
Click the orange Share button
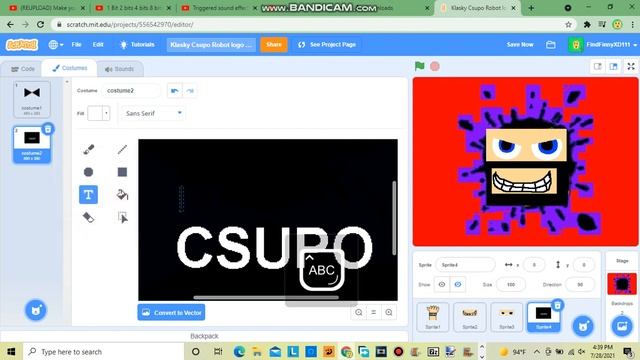coord(274,44)
